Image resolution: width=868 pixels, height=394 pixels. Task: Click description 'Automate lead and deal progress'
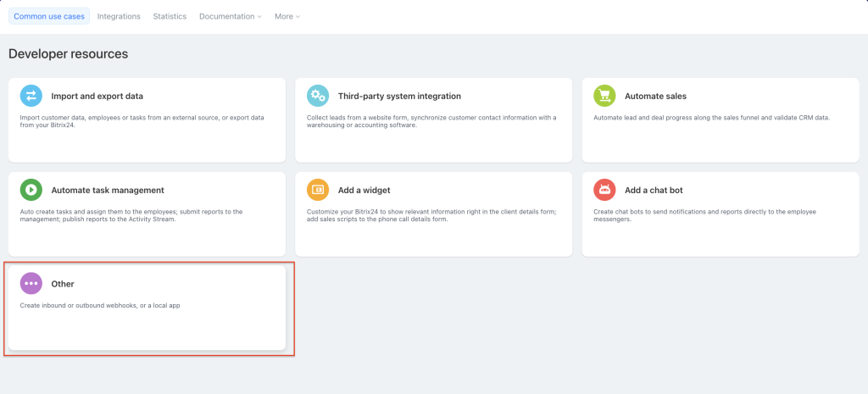(712, 118)
